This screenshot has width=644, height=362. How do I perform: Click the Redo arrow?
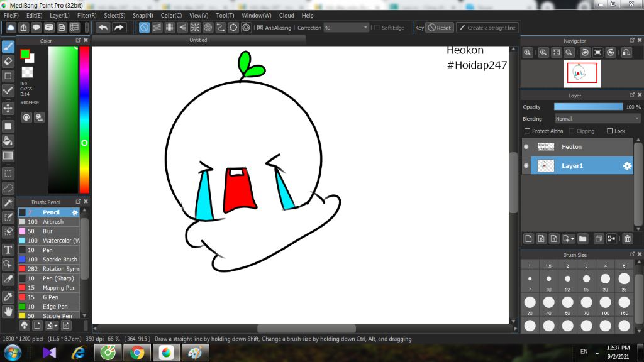[x=119, y=28]
